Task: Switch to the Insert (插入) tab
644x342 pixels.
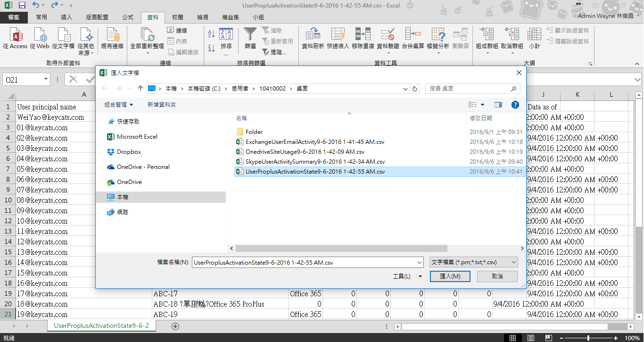Action: [x=67, y=17]
